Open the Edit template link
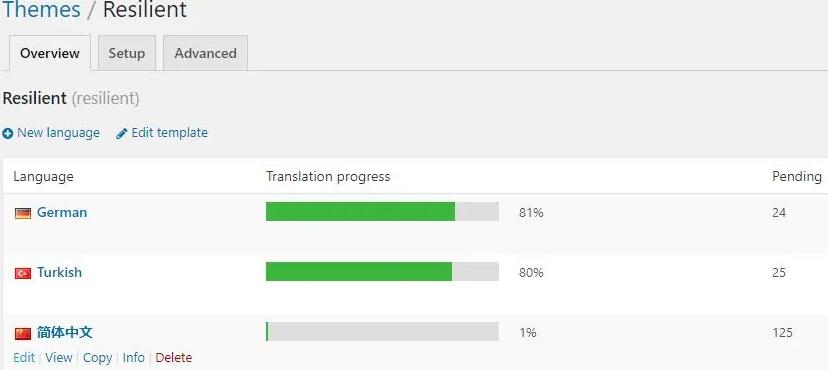The image size is (828, 370). tap(170, 132)
